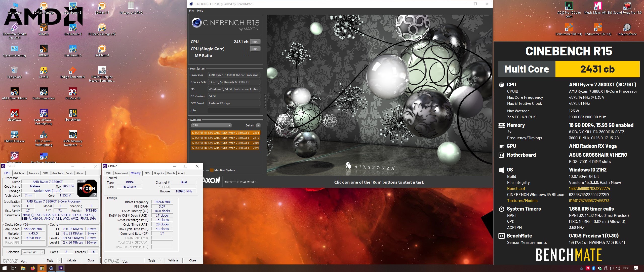Select ranking row with score 2404
This screenshot has width=644, height=272.
coord(225,143)
